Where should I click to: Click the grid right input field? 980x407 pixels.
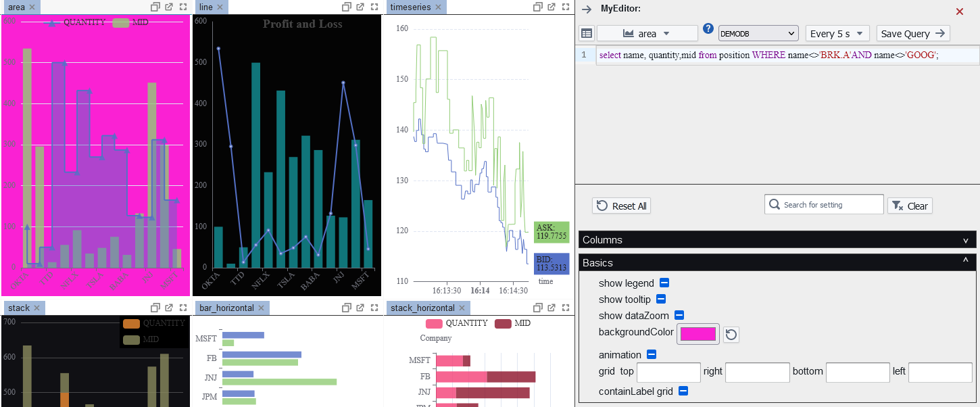[x=758, y=373]
